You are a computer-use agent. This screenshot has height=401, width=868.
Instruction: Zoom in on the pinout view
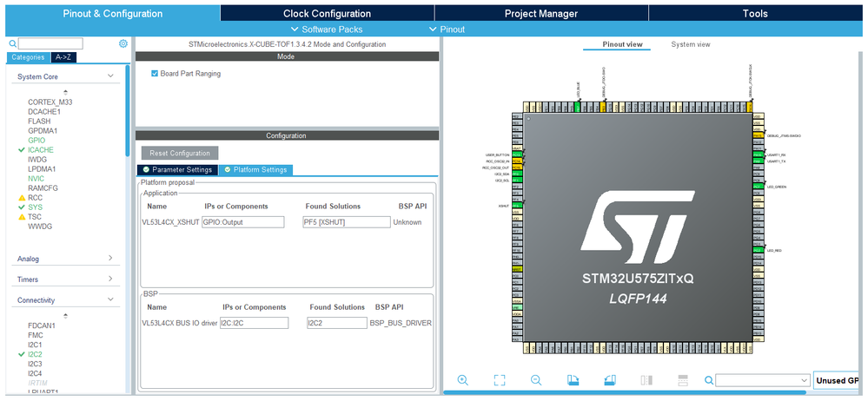coord(463,380)
